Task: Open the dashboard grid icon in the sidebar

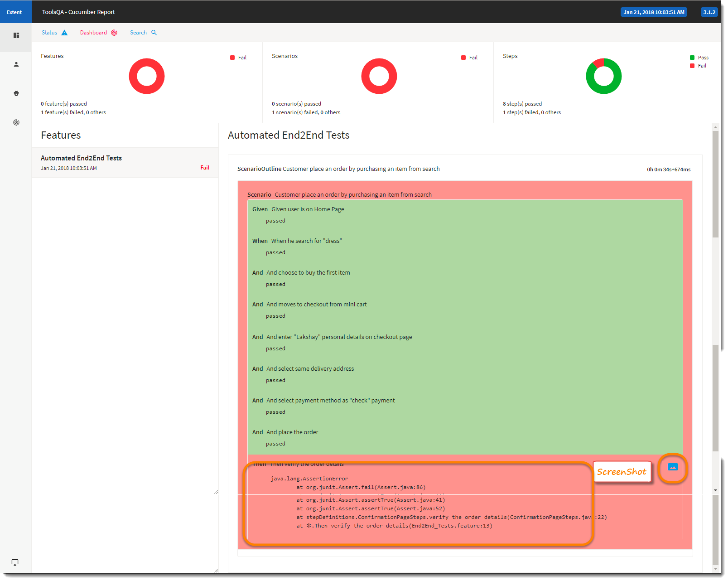Action: (x=16, y=35)
